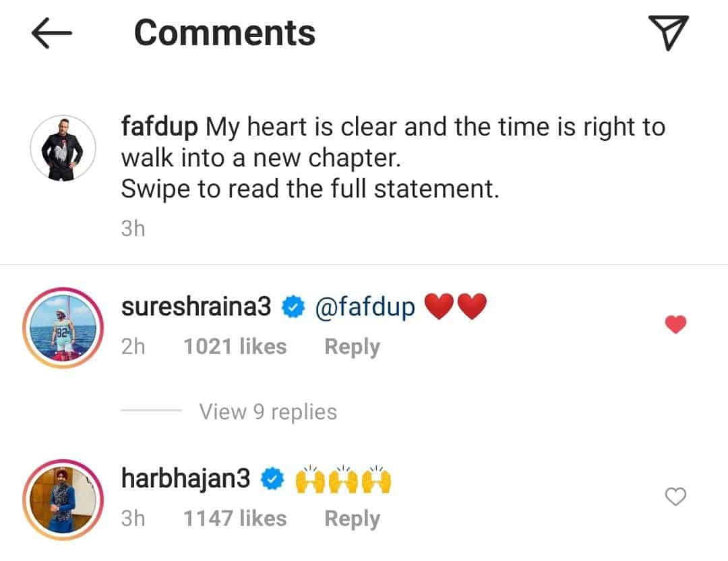Screen dimensions: 728x561
Task: Open the share paper plane icon
Action: [x=668, y=32]
